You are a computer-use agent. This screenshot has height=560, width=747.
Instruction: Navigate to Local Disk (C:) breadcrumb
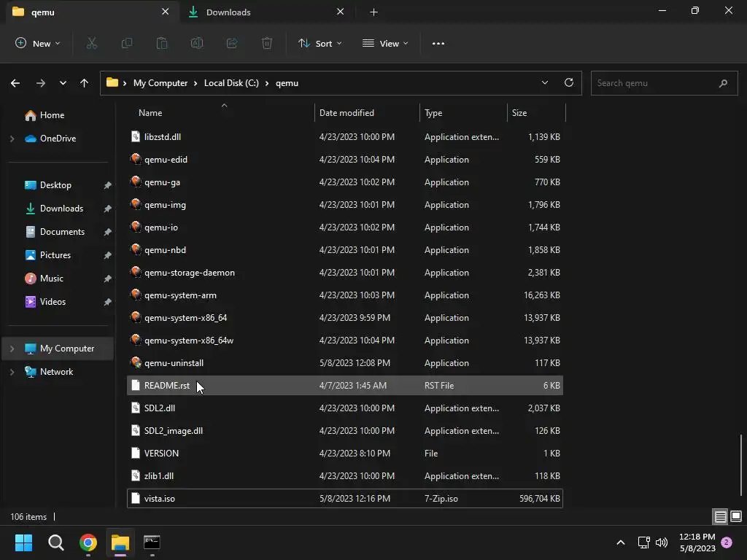231,83
